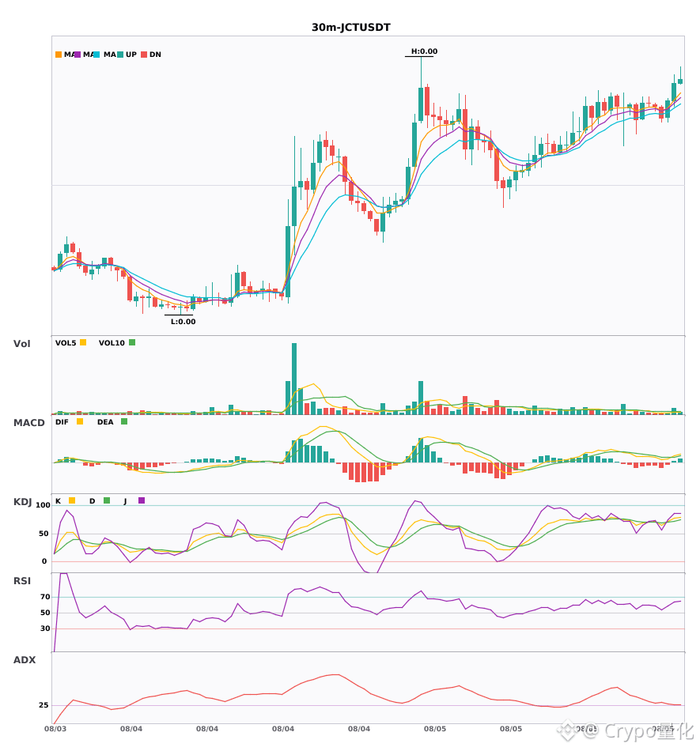700x751 pixels.
Task: Click the KDJ 0 axis value
Action: tap(44, 561)
